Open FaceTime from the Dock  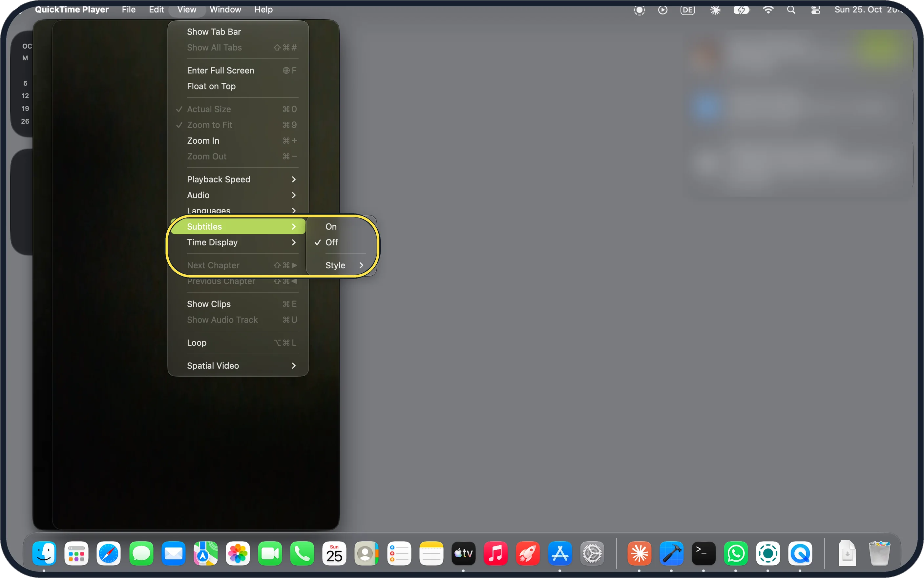click(270, 553)
